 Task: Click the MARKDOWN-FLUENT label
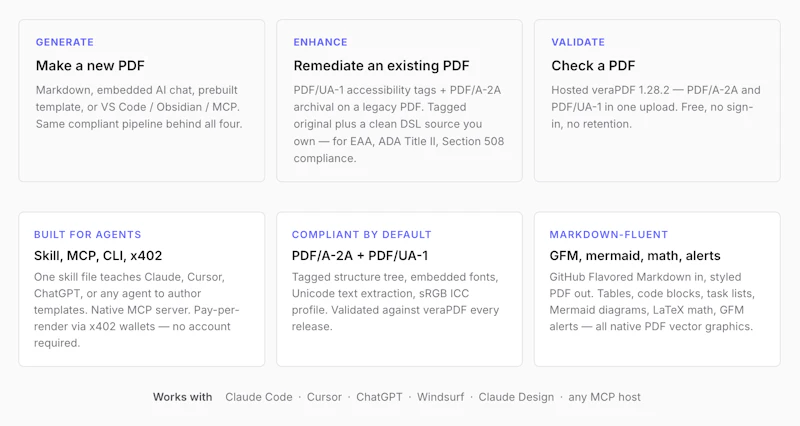coord(609,235)
